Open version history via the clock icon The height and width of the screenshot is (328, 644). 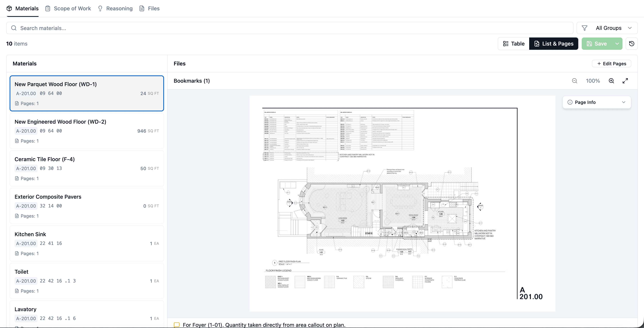click(632, 43)
